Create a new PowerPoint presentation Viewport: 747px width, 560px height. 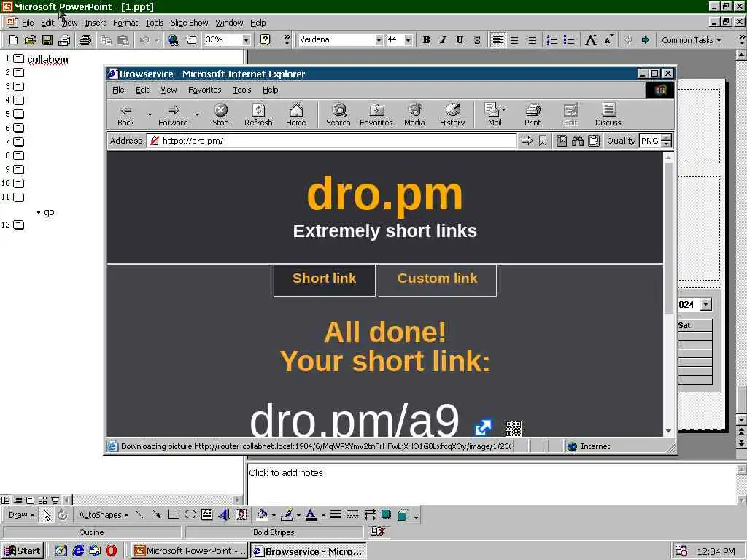tap(13, 40)
